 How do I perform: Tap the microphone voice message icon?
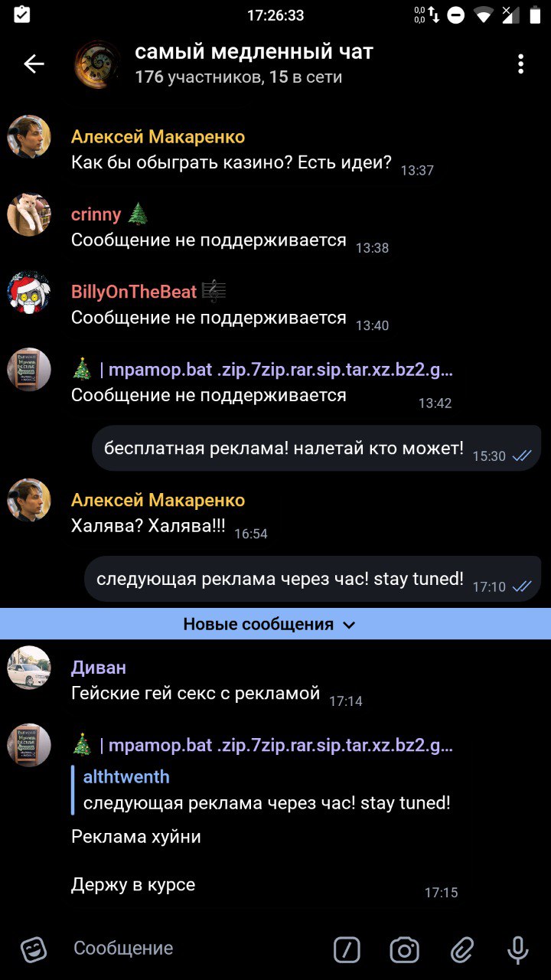(x=518, y=950)
